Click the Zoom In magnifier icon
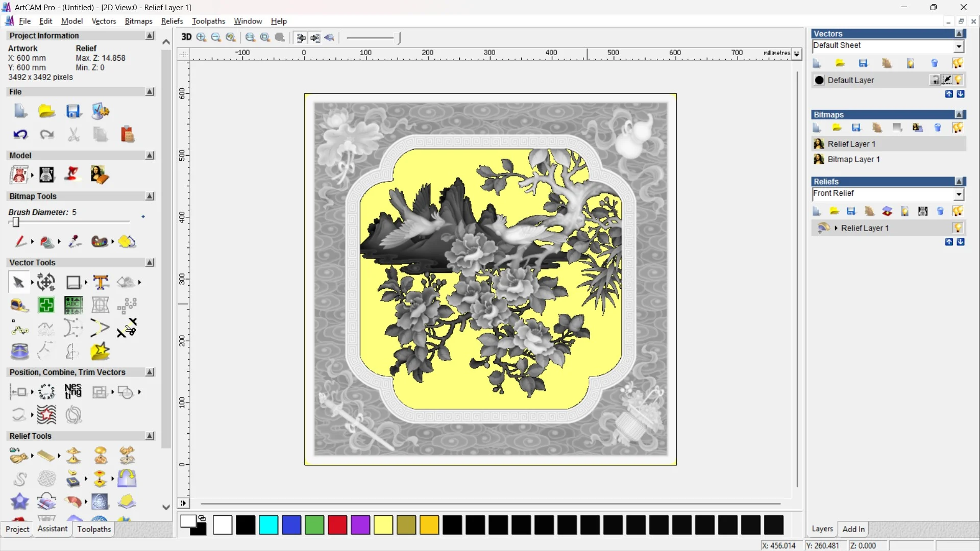The width and height of the screenshot is (980, 551). click(x=201, y=37)
